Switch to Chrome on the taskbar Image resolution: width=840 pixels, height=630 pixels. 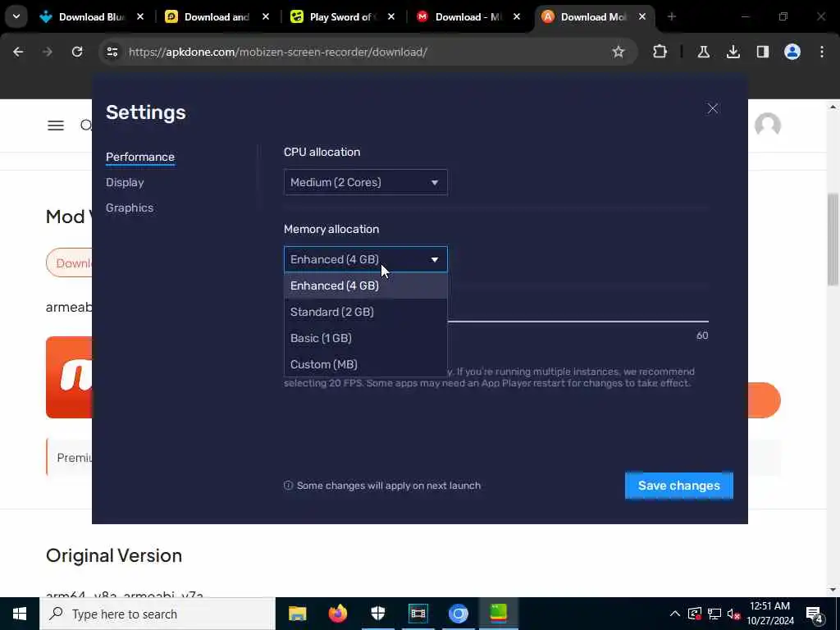458,614
